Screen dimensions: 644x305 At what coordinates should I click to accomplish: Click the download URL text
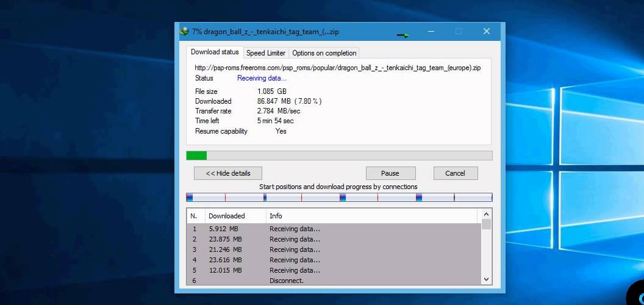338,68
